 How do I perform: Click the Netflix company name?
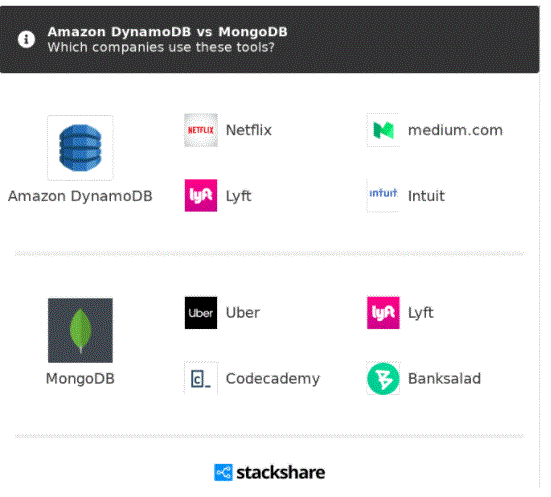249,130
